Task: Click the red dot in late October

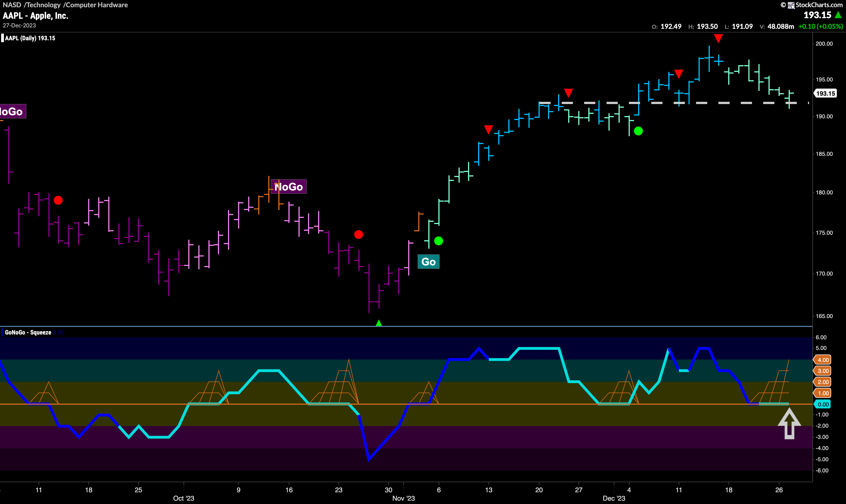Action: pos(358,234)
